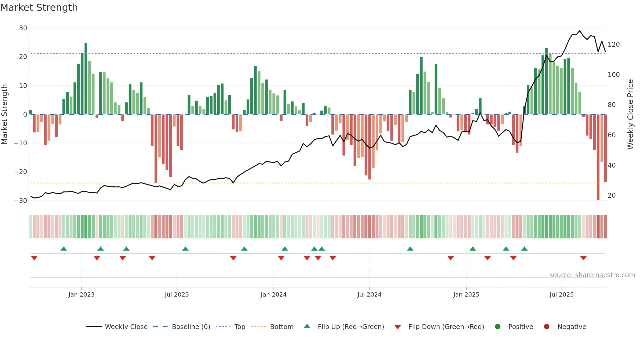Toggle the Weekly Close legend entry

(x=117, y=327)
